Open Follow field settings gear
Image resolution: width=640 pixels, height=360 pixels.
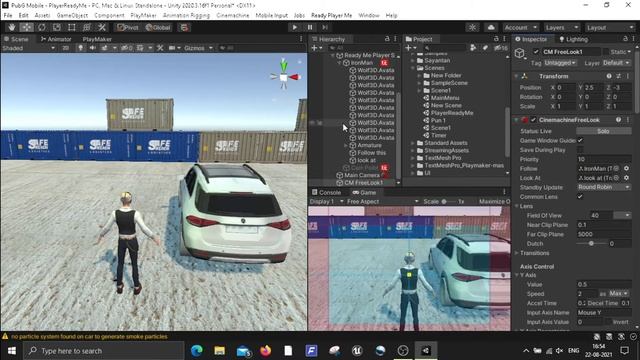point(626,169)
